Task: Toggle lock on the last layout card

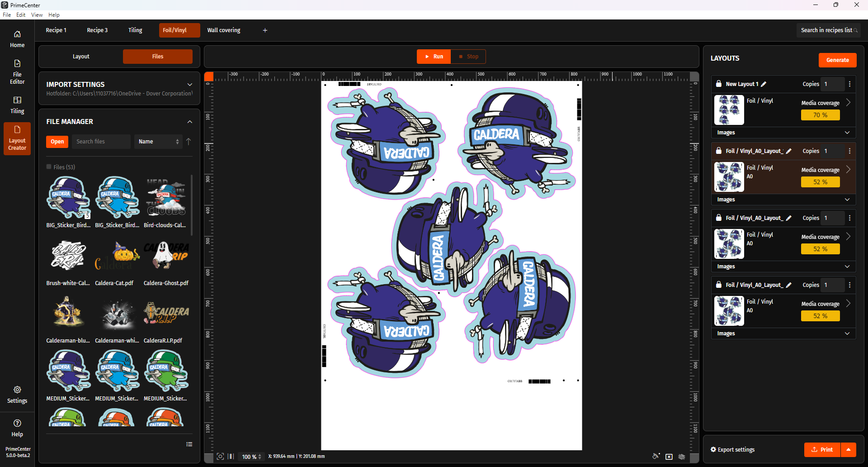Action: click(719, 285)
